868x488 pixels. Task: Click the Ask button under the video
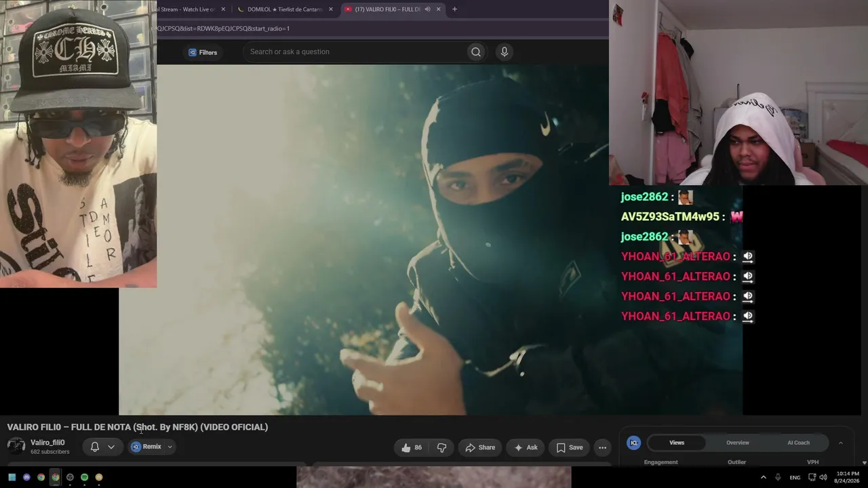[526, 447]
